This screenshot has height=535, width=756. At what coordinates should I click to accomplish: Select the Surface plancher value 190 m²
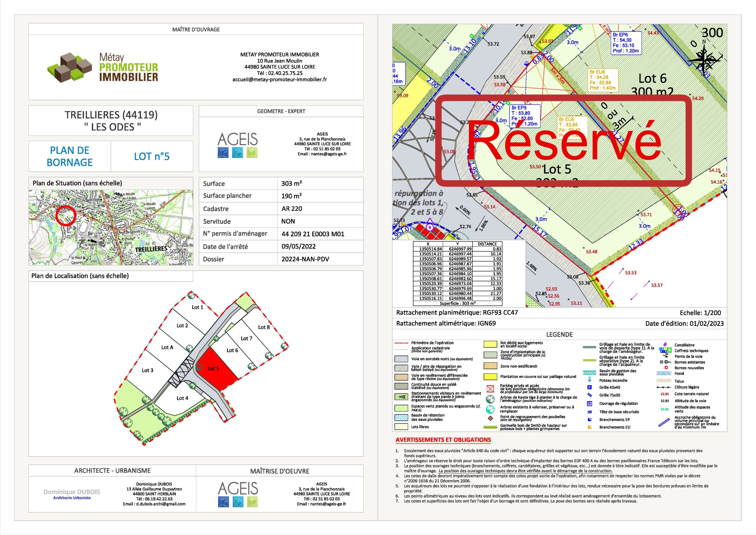(x=291, y=196)
